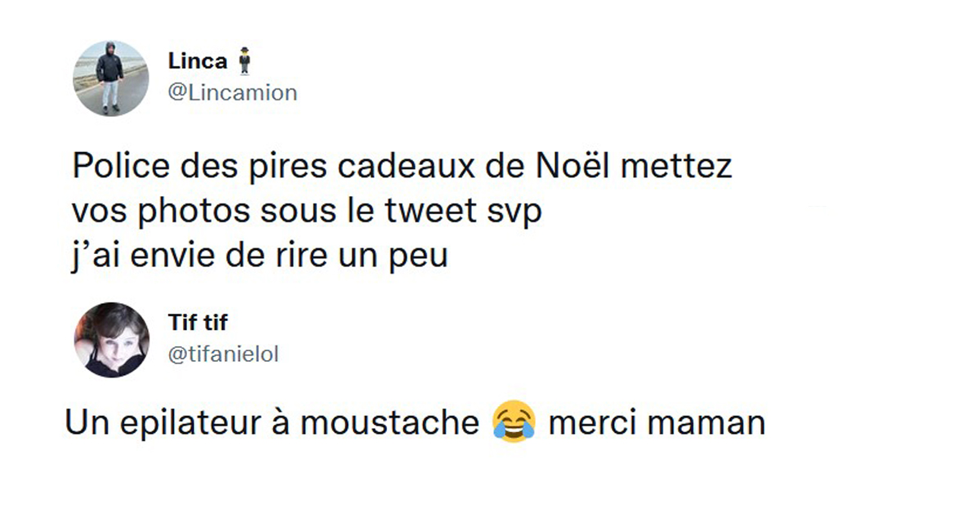Screen dimensions: 980x513
Task: Open the @Lincamion handle link
Action: point(232,93)
